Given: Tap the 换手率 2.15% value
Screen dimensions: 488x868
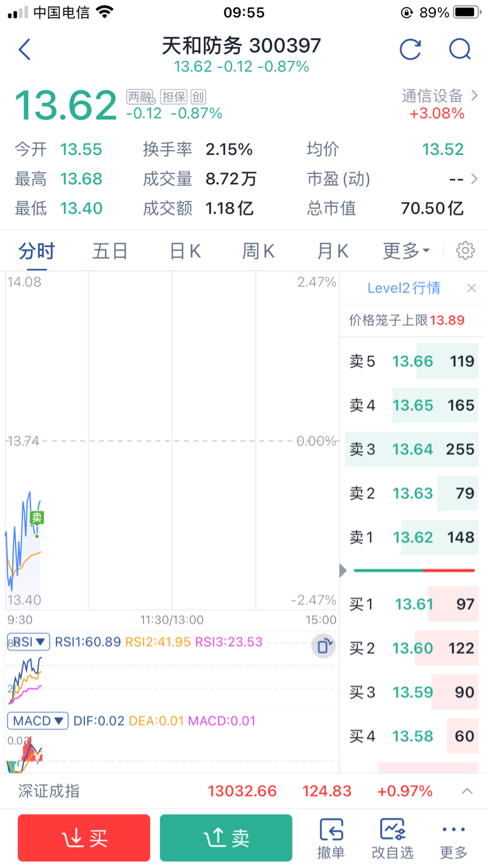Looking at the screenshot, I should click(229, 149).
